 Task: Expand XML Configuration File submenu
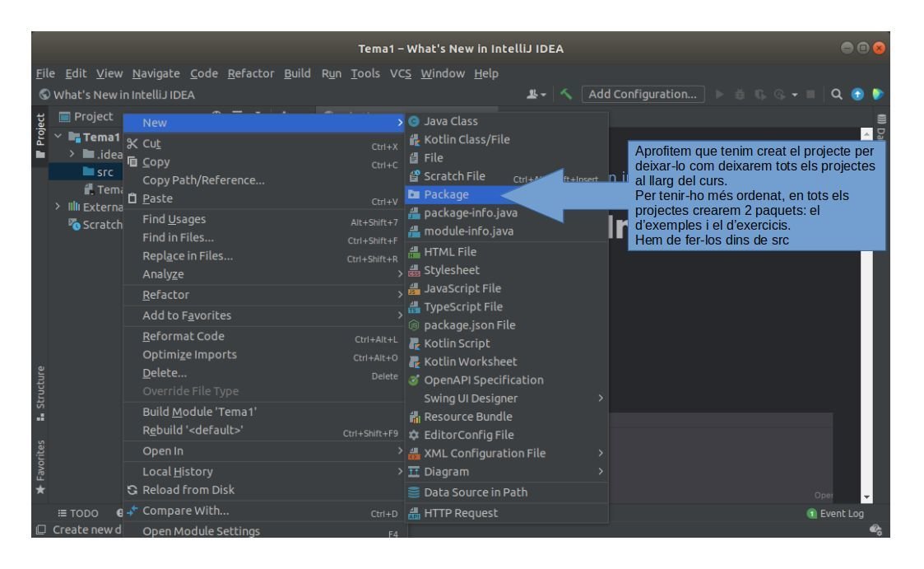point(507,454)
